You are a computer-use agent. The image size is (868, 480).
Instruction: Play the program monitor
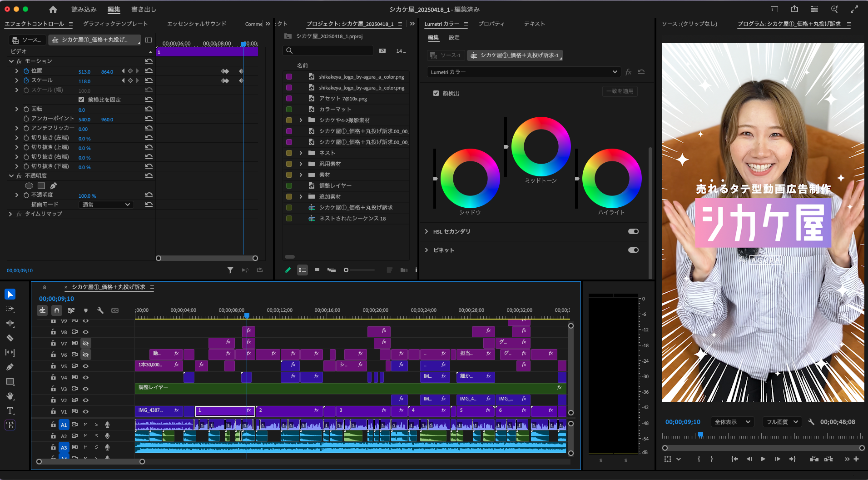(763, 459)
